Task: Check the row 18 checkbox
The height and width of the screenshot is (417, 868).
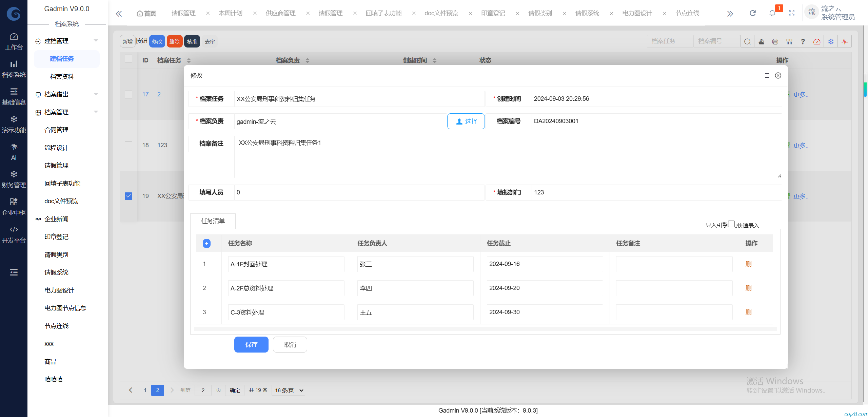Action: click(129, 145)
